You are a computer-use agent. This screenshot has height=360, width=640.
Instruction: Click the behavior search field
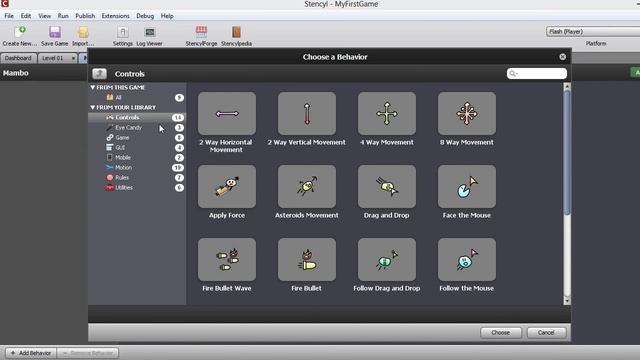point(537,73)
